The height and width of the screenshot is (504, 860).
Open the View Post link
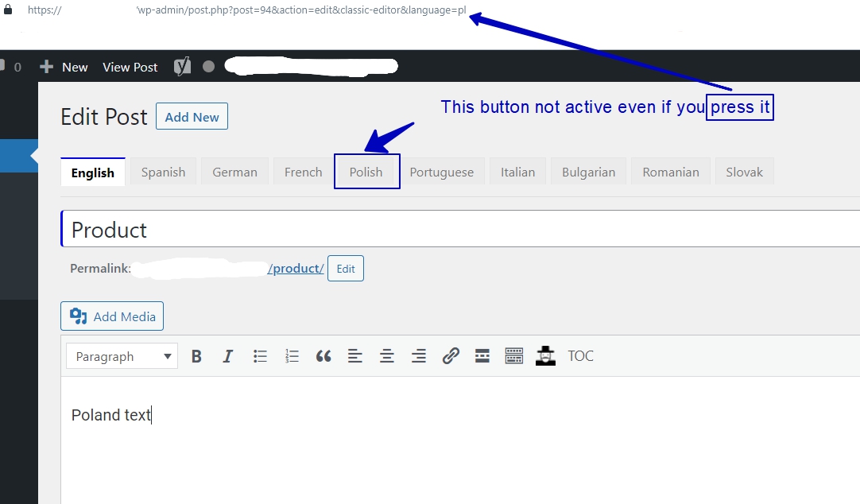(x=130, y=67)
